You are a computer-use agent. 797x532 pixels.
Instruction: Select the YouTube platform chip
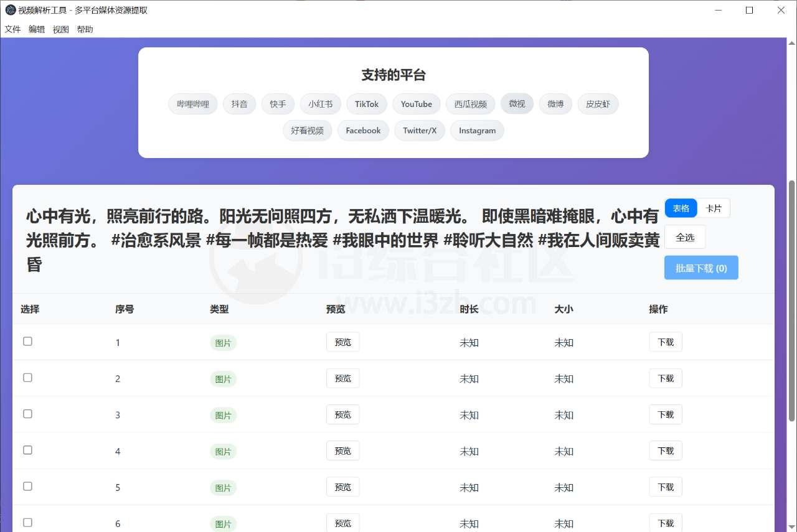point(416,104)
